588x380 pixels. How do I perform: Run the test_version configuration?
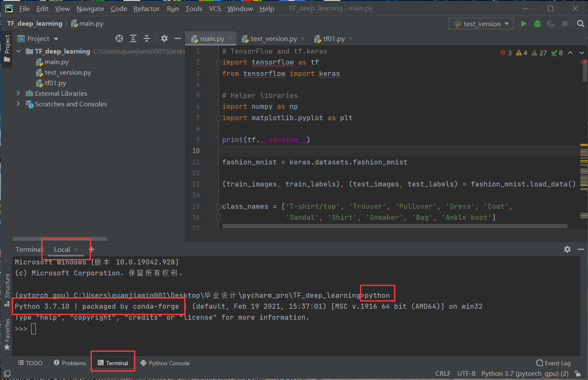coord(524,24)
